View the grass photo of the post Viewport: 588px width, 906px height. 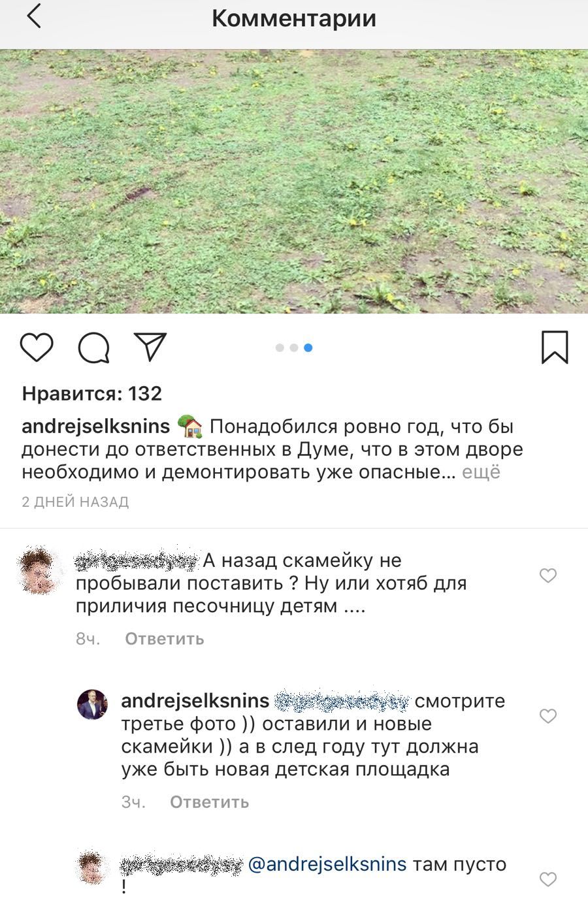point(294,182)
